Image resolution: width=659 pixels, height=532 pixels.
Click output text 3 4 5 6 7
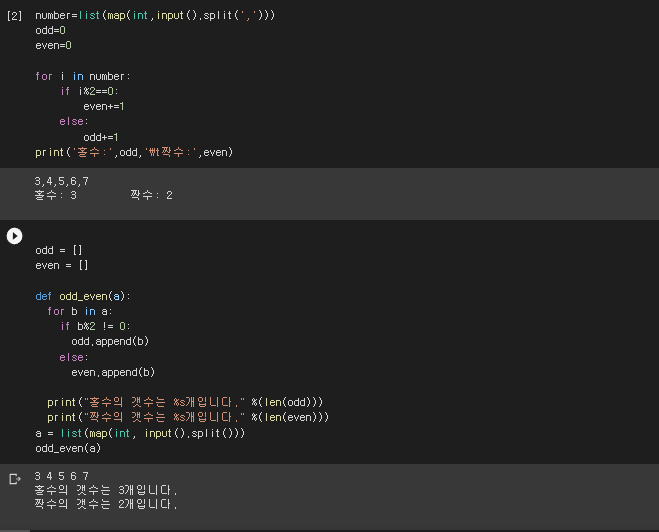click(x=62, y=476)
